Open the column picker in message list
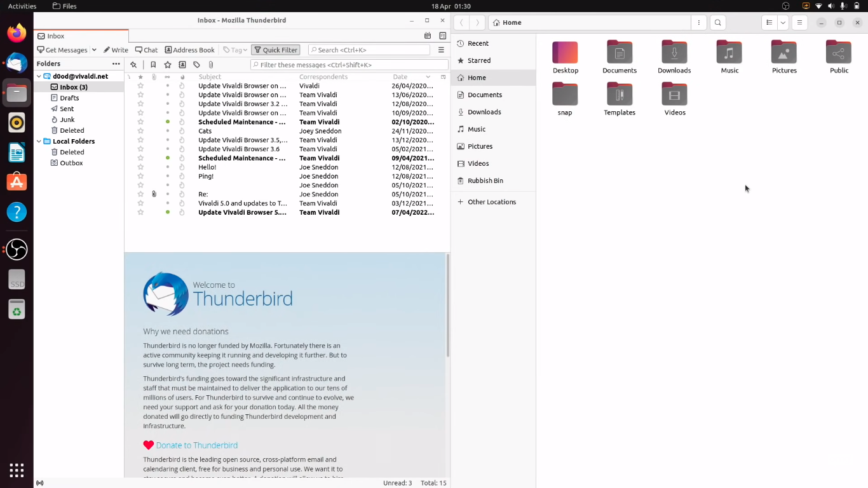This screenshot has width=868, height=488. [x=444, y=77]
